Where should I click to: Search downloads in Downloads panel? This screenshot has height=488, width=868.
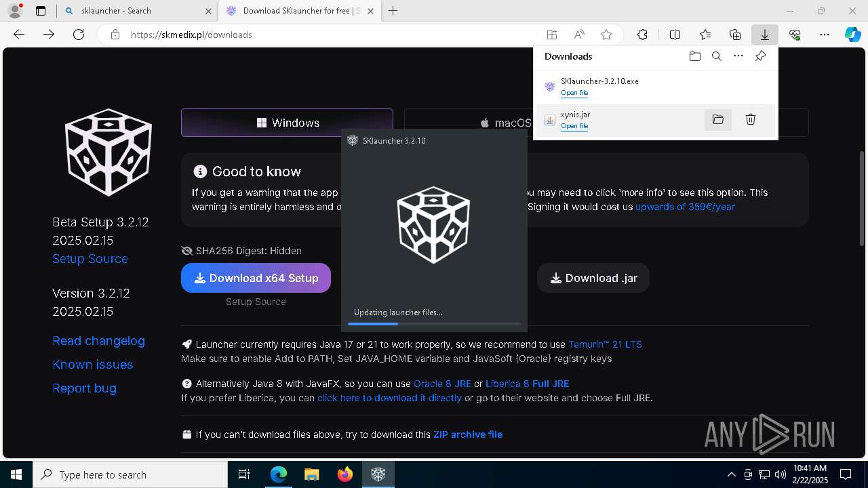tap(716, 56)
